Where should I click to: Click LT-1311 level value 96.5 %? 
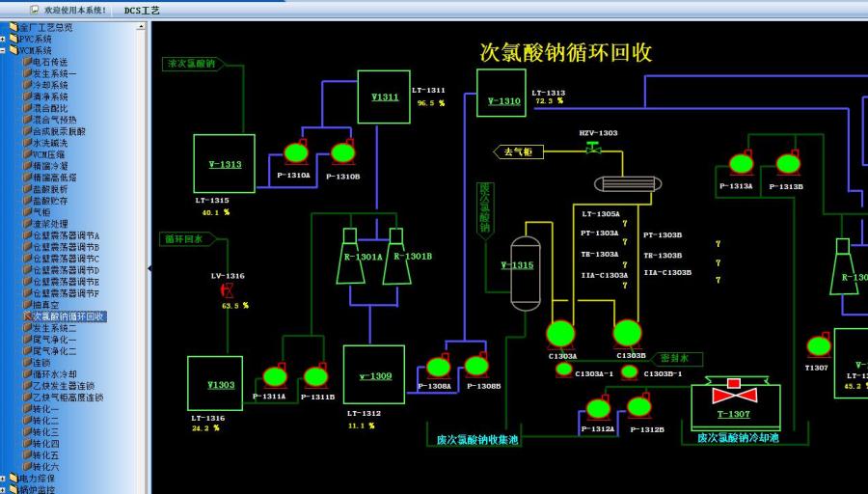[431, 103]
